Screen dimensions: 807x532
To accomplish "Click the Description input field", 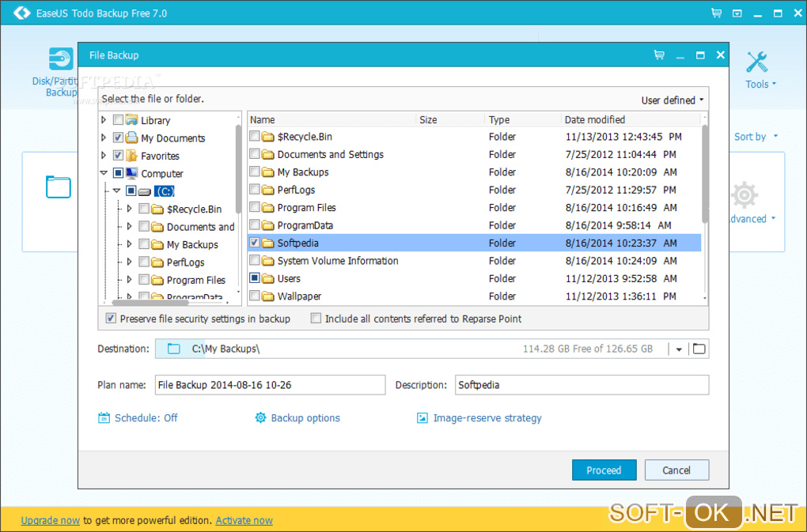I will [582, 385].
